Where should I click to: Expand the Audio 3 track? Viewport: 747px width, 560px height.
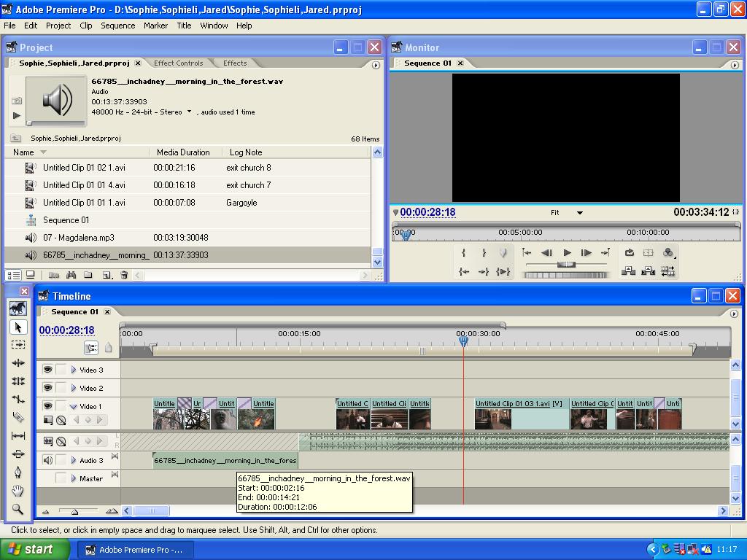pos(74,460)
